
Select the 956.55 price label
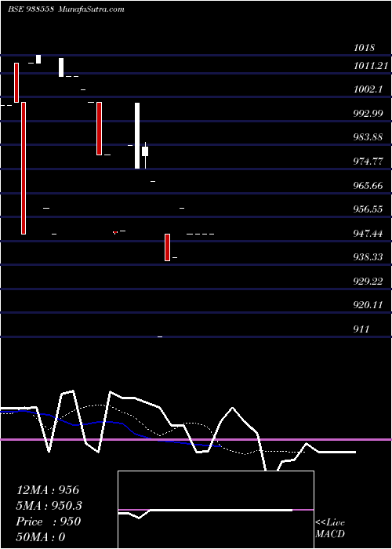point(368,209)
